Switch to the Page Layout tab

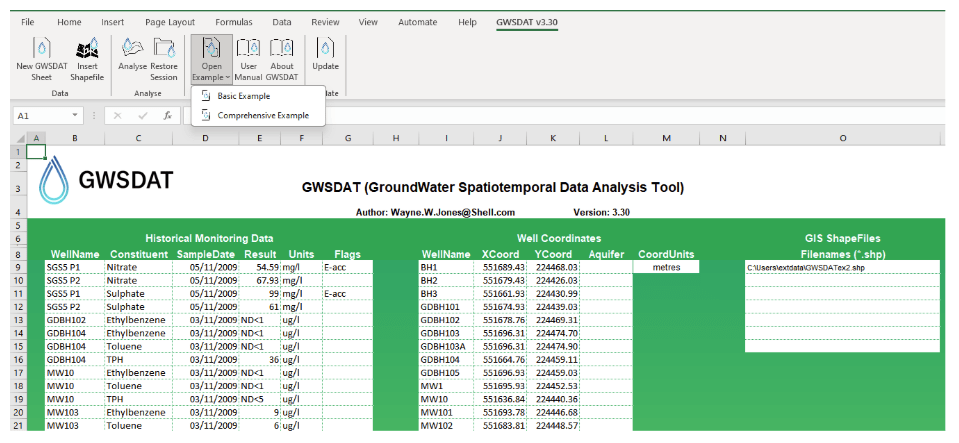(x=170, y=22)
